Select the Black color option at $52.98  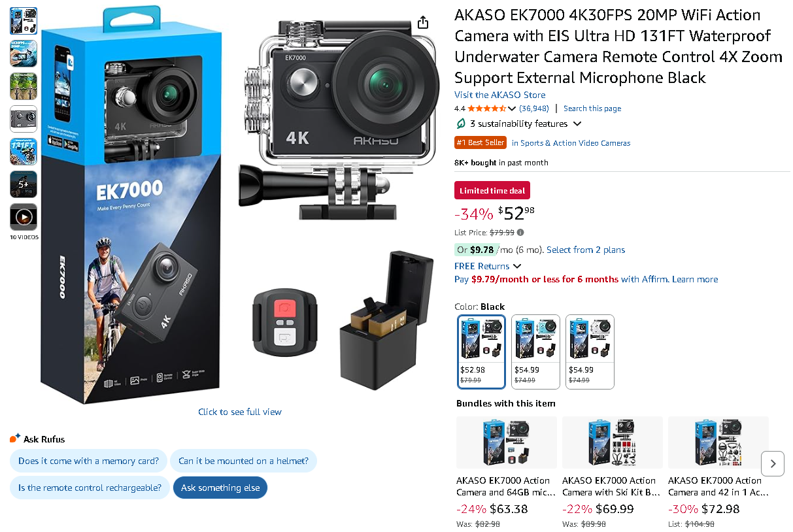481,352
